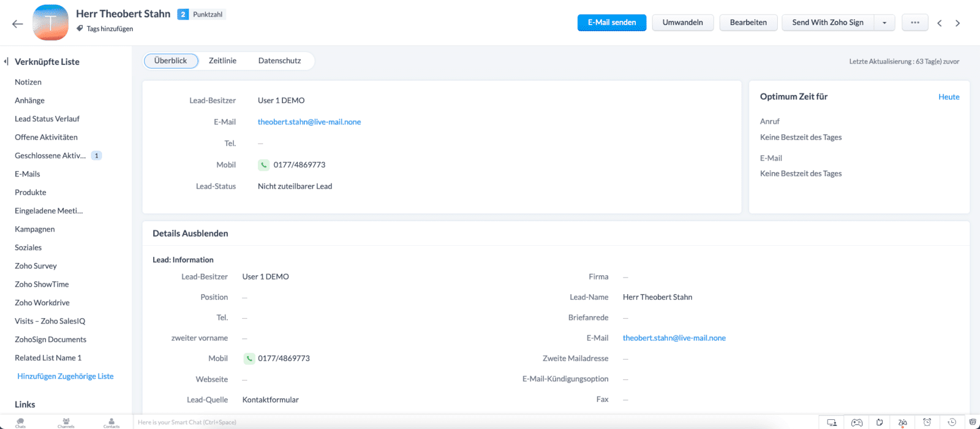Click the E-Mail senden button
The height and width of the screenshot is (429, 980).
612,23
